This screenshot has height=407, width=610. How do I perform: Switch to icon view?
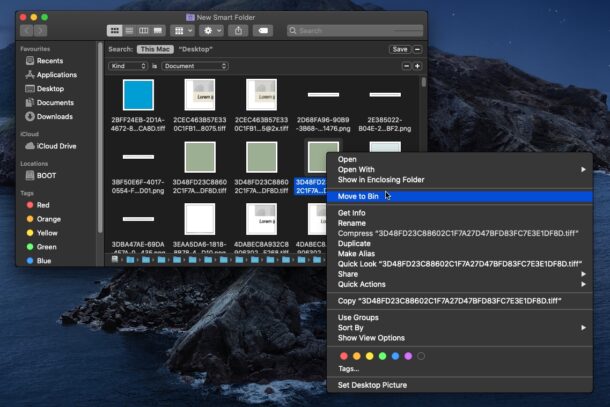coord(114,30)
